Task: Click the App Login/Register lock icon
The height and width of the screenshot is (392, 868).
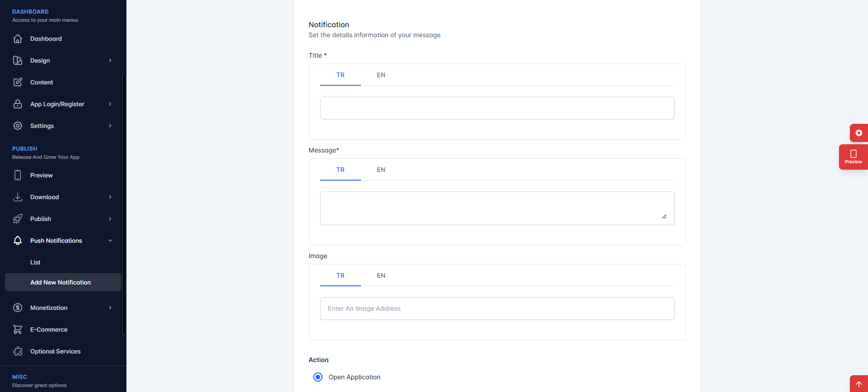Action: [18, 104]
